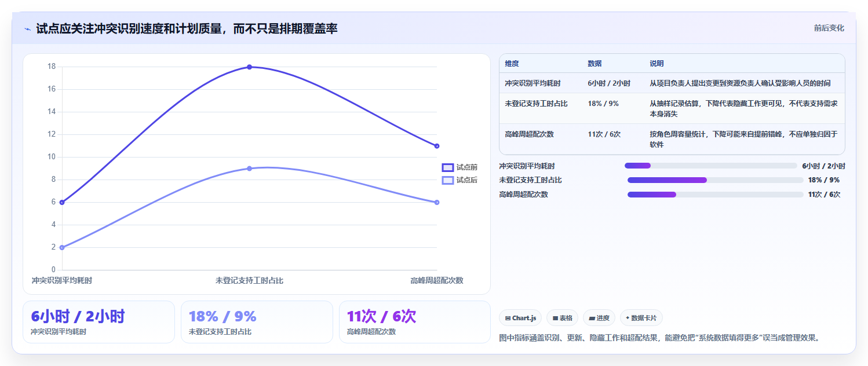The height and width of the screenshot is (366, 868).
Task: Click the Chart.js chip
Action: click(520, 318)
